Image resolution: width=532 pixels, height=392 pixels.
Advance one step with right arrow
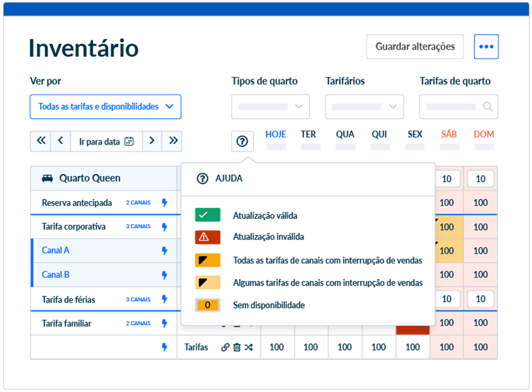[x=152, y=141]
